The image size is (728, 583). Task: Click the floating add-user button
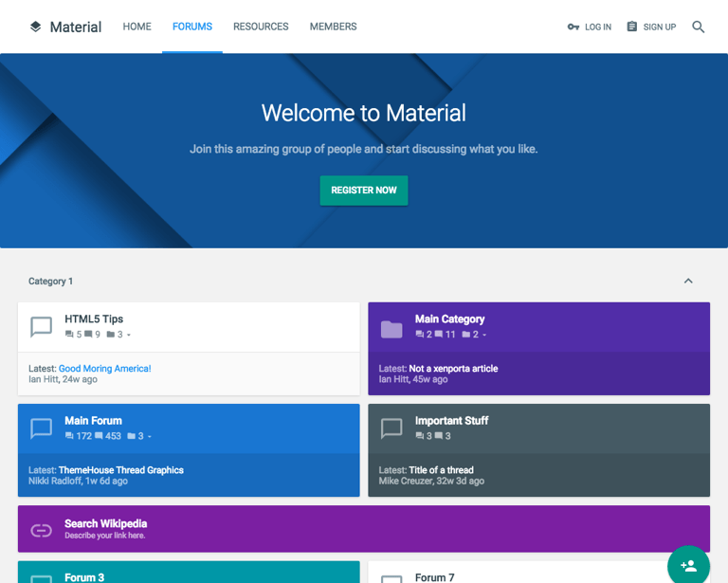pyautogui.click(x=688, y=566)
